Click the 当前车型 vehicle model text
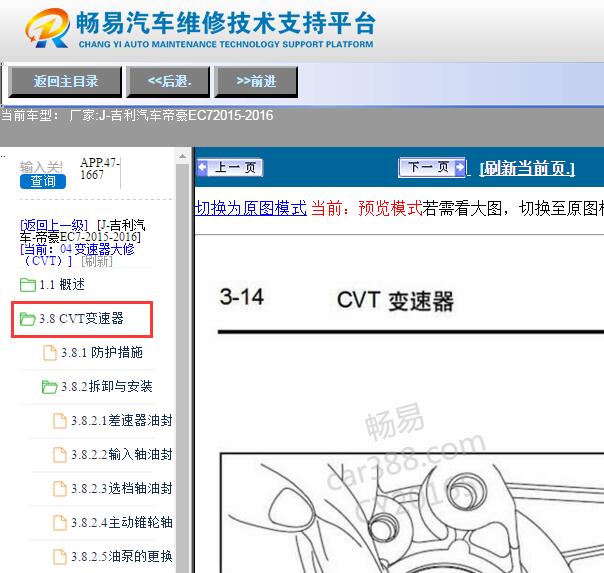 [137, 115]
